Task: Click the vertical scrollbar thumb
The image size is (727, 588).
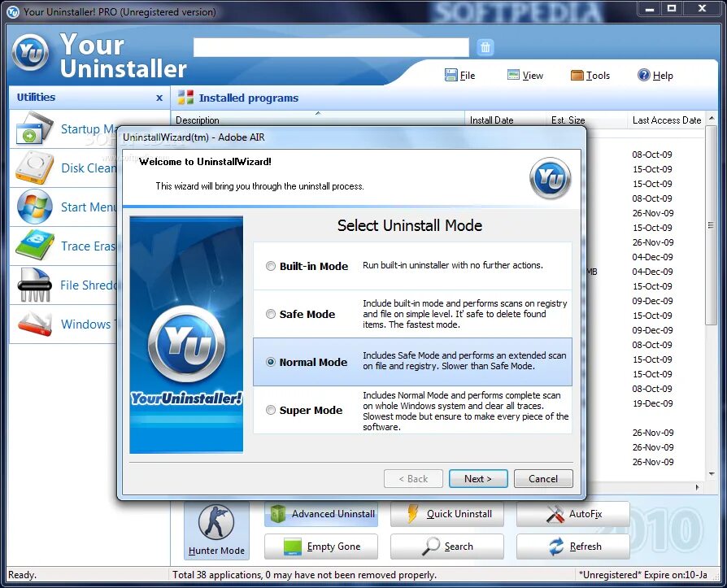Action: 712,225
